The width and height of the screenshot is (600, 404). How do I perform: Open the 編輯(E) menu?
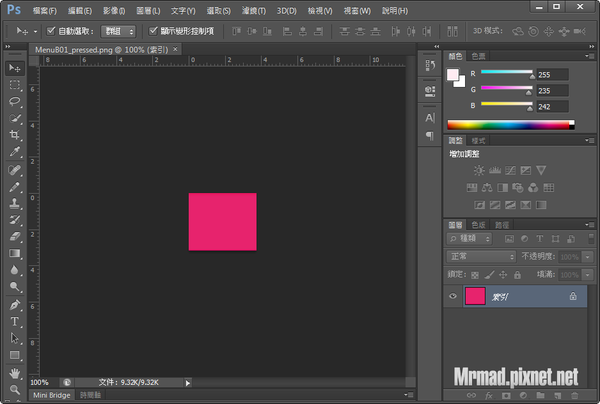pyautogui.click(x=80, y=11)
